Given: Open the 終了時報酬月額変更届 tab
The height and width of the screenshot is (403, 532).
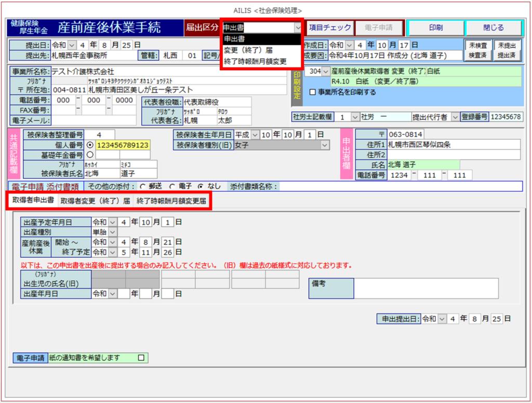Looking at the screenshot, I should coord(171,201).
